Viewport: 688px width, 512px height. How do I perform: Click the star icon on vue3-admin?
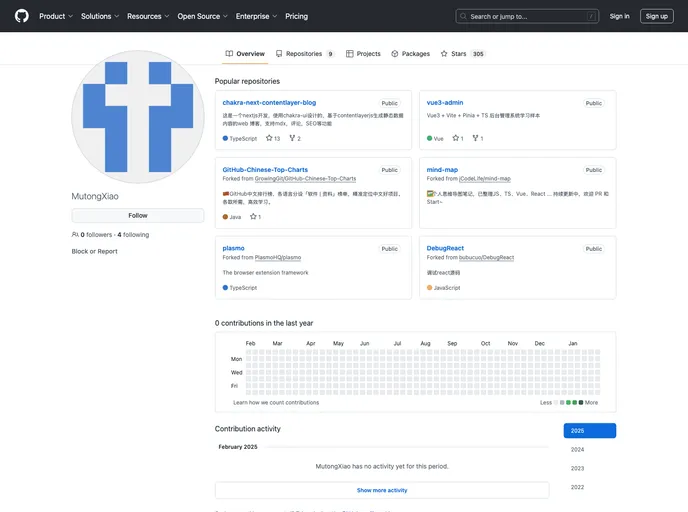[455, 138]
